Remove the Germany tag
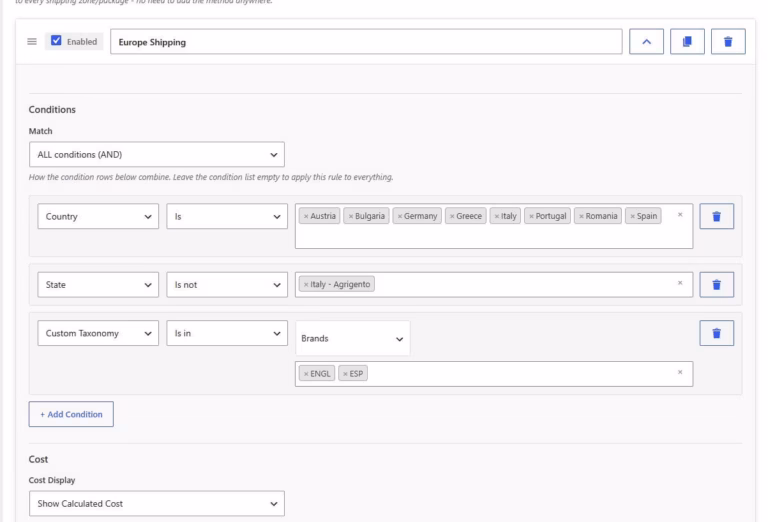768x522 pixels. coord(400,216)
